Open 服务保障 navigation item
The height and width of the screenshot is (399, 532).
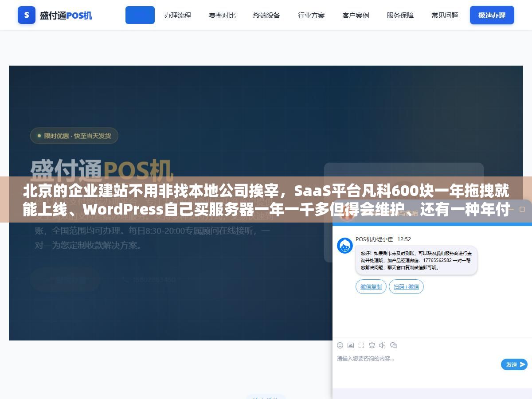[x=400, y=15]
